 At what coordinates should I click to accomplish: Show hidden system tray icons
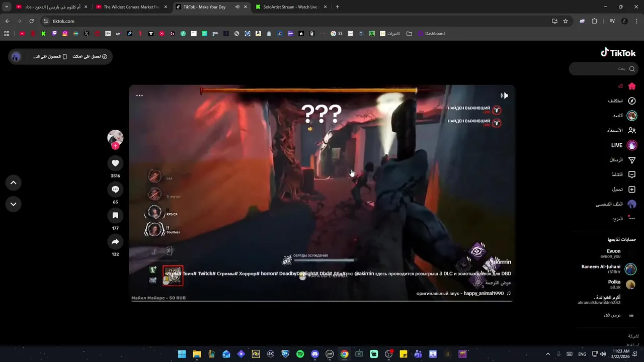tap(548, 354)
